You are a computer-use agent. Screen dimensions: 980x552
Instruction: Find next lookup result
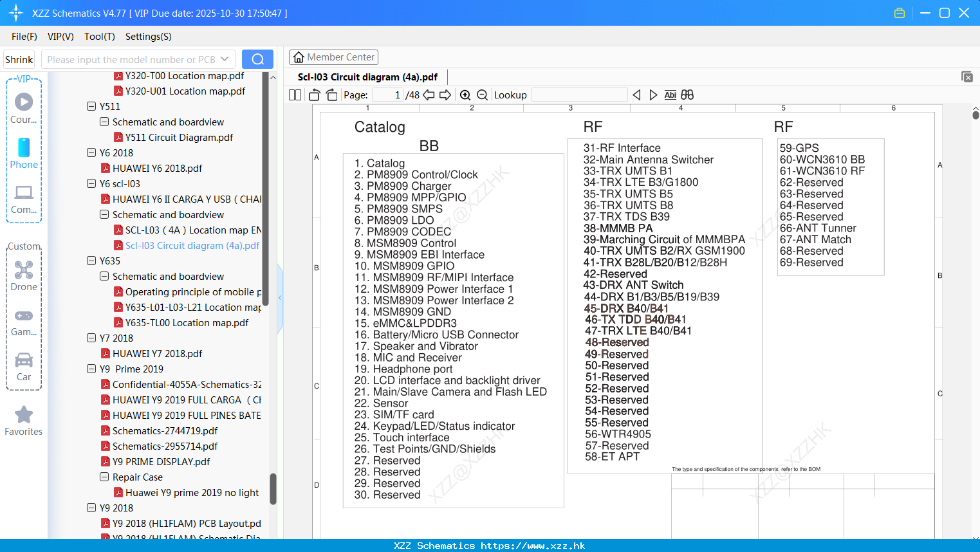tap(653, 95)
